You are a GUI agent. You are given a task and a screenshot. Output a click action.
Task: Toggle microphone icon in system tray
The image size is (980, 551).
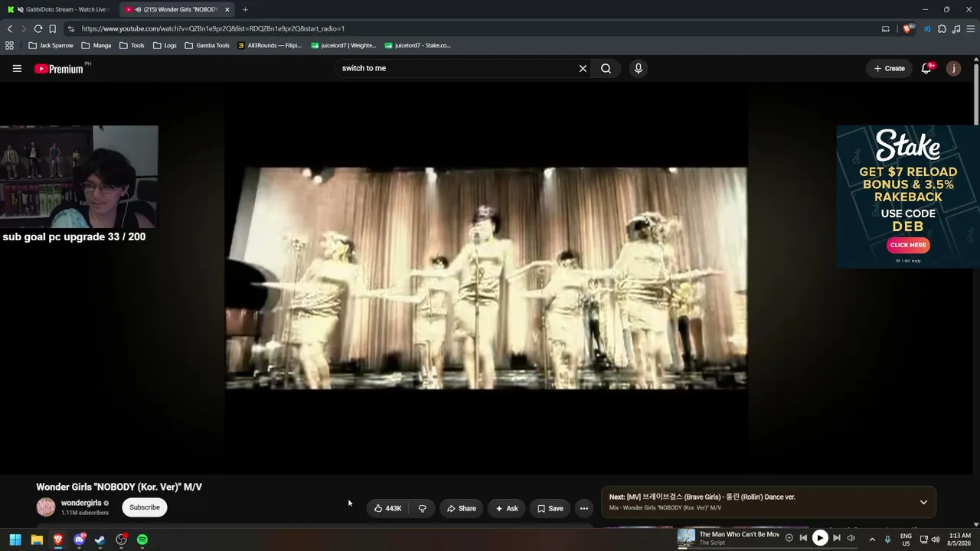[x=887, y=540]
